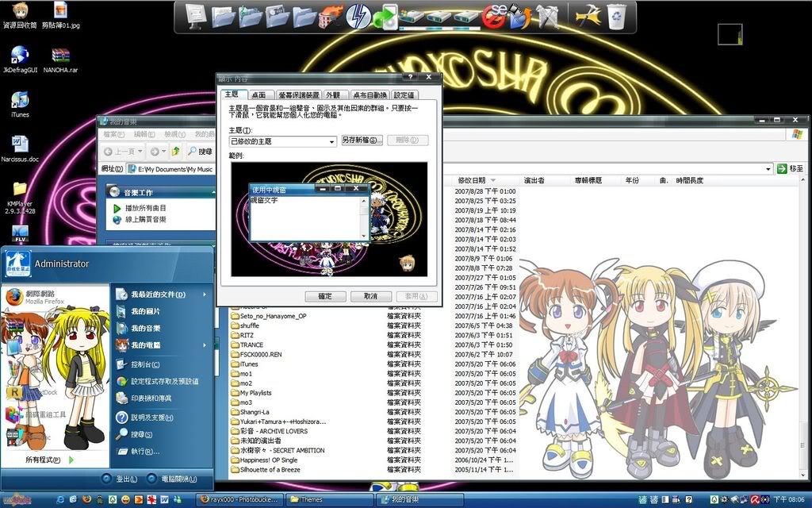Click 執行 in the Start menu
The height and width of the screenshot is (508, 812).
click(x=145, y=452)
